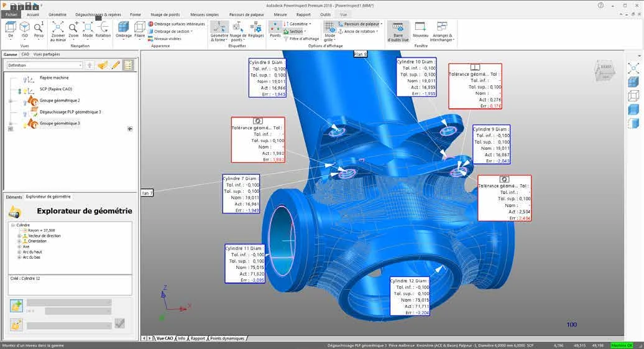Click the pencil edit icon

tap(116, 65)
